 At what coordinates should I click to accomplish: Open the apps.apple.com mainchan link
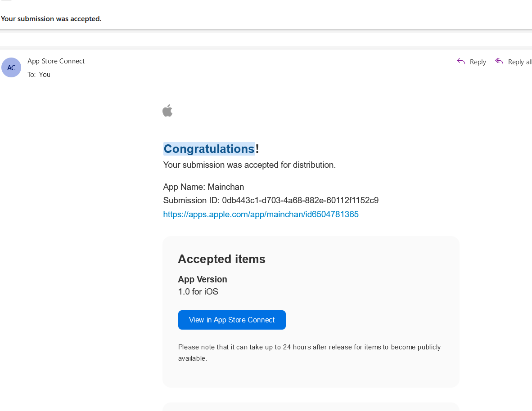point(261,214)
